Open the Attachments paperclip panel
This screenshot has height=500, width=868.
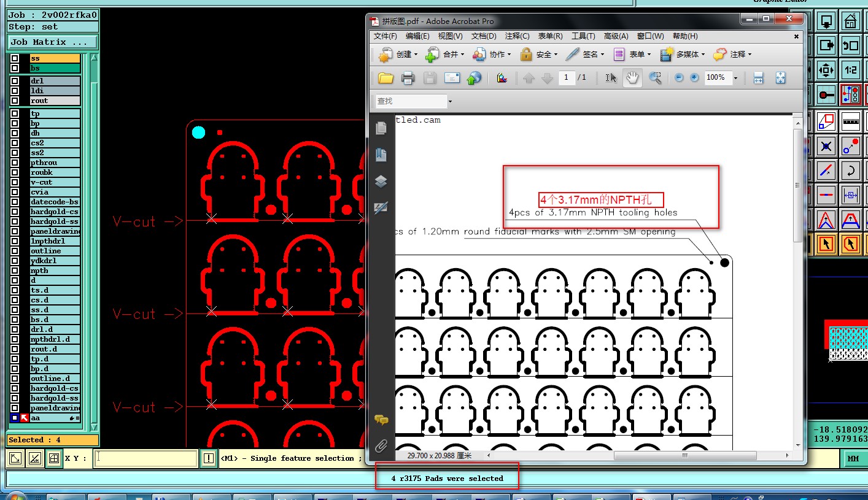click(381, 445)
